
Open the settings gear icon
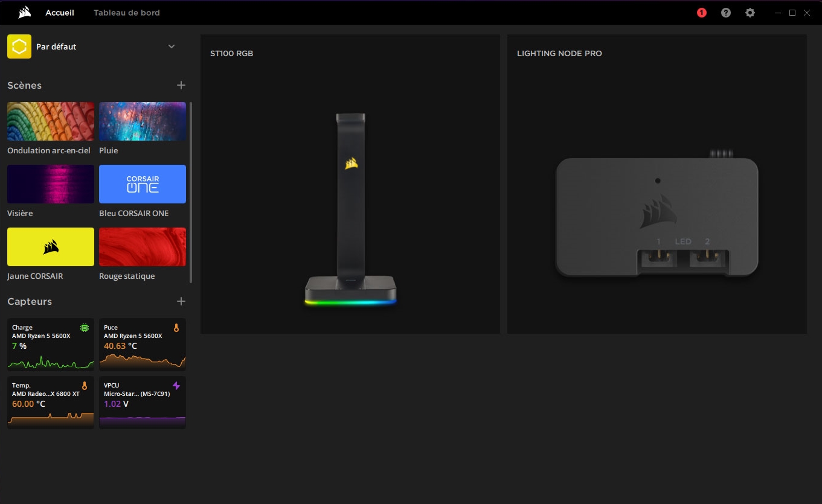point(750,13)
